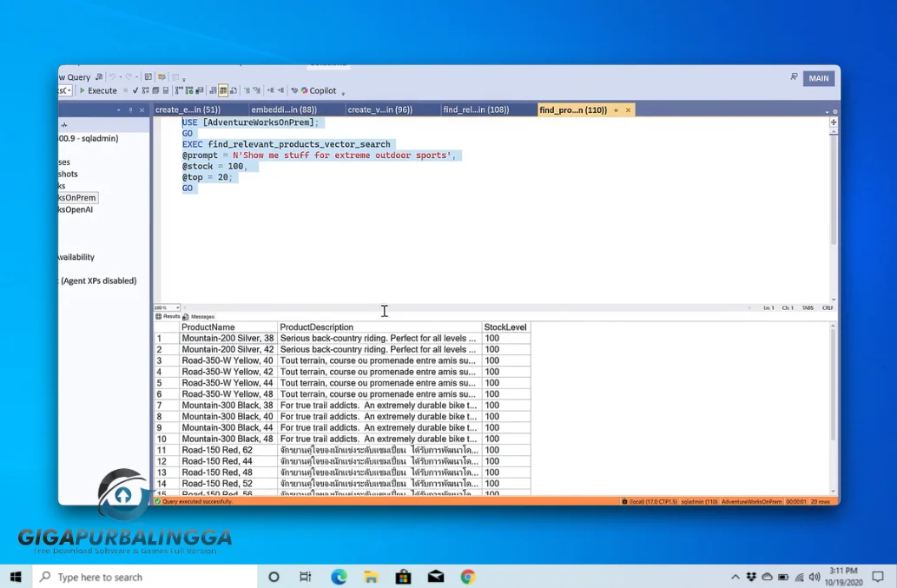897x588 pixels.
Task: Click Decrease Indent icon
Action: (x=270, y=90)
